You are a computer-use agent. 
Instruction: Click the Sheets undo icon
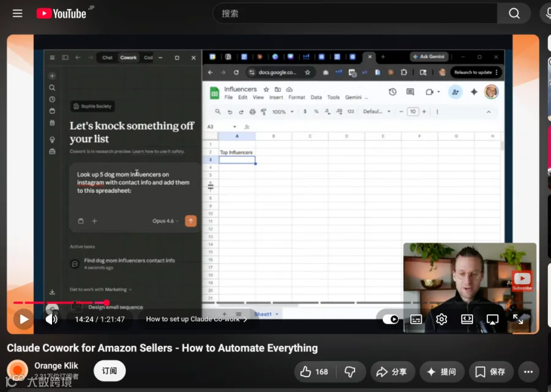230,112
